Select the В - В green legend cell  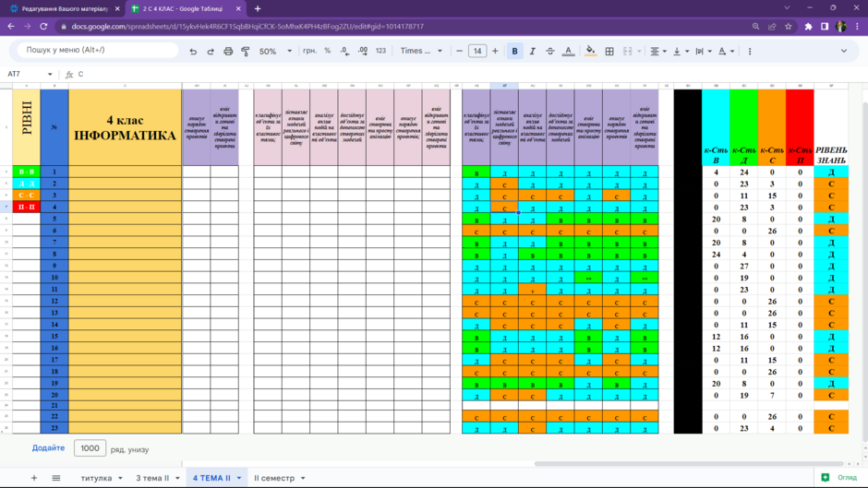(x=26, y=173)
